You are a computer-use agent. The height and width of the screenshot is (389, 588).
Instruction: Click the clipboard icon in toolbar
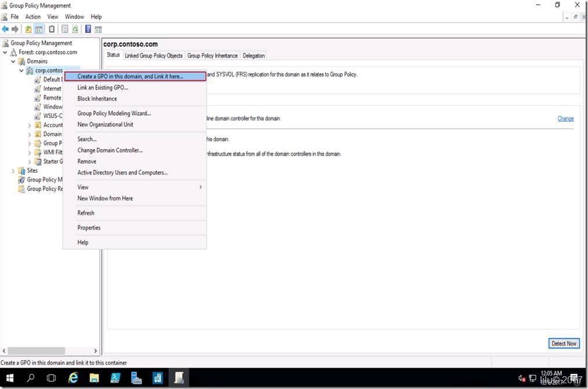[x=52, y=30]
